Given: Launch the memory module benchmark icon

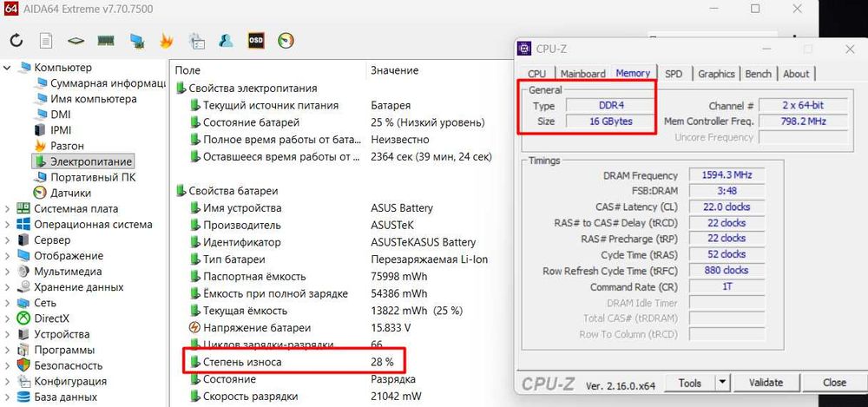Looking at the screenshot, I should point(105,41).
